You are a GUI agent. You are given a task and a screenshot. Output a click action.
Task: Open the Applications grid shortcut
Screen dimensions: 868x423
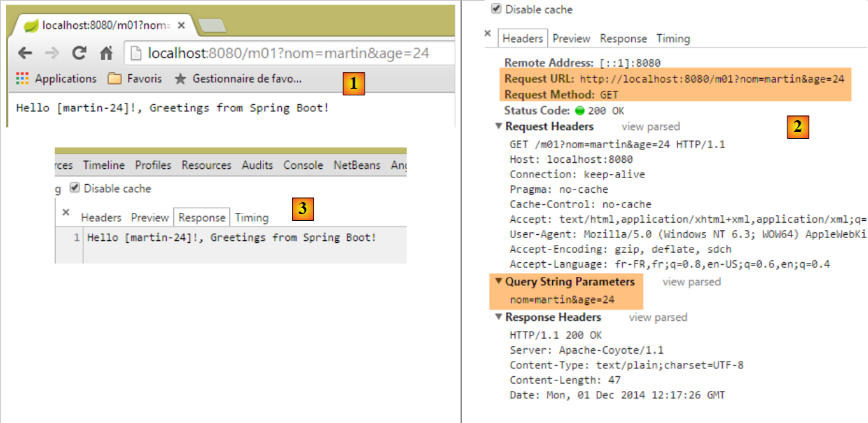[57, 79]
